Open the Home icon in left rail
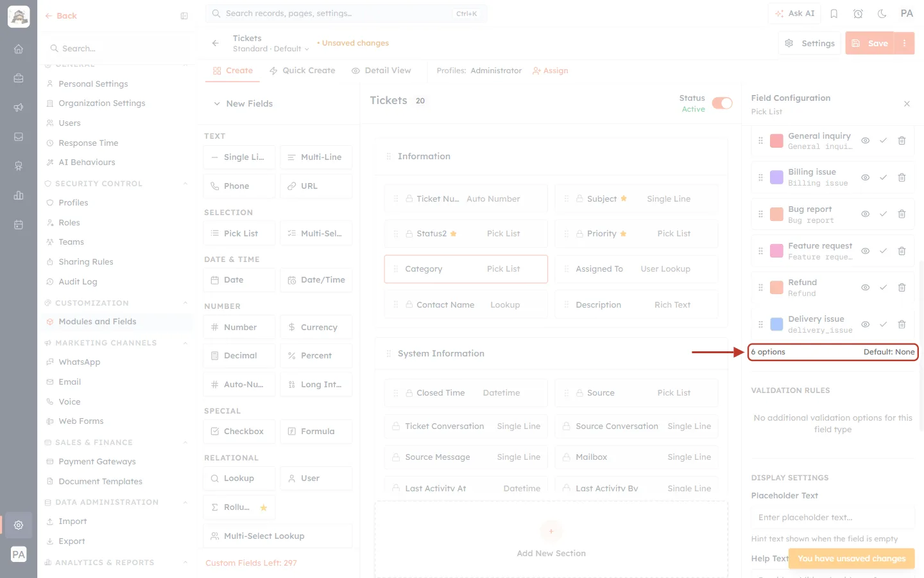924x578 pixels. [x=19, y=49]
